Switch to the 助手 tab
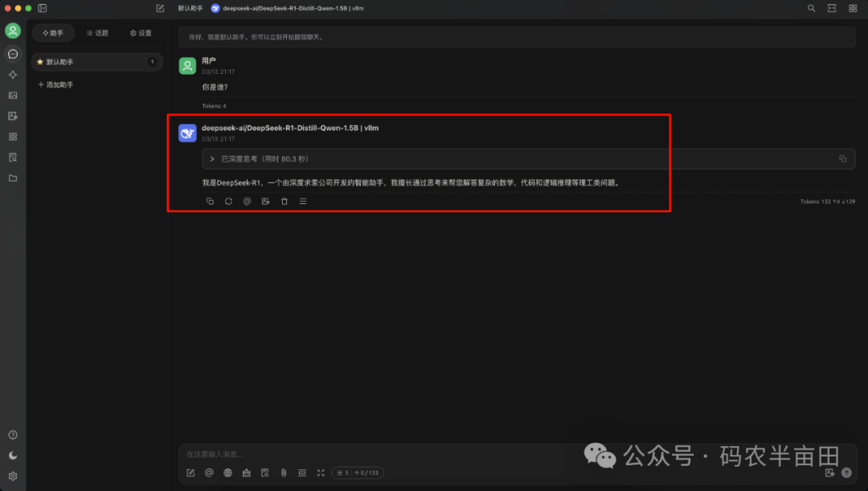868x491 pixels. point(53,33)
